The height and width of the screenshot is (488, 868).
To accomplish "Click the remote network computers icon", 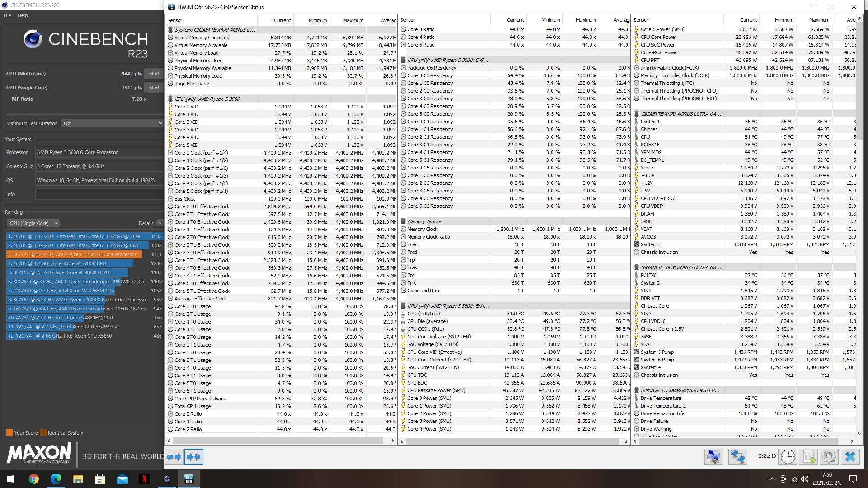I will pos(737,457).
